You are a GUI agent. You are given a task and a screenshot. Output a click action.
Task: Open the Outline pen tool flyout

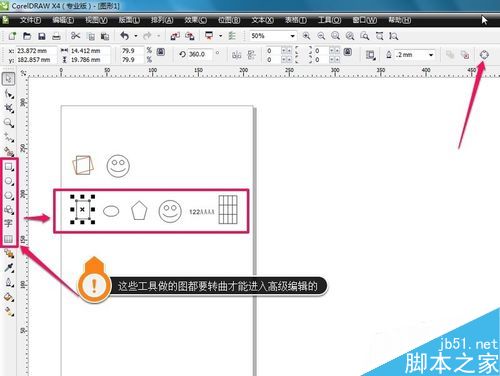9,283
